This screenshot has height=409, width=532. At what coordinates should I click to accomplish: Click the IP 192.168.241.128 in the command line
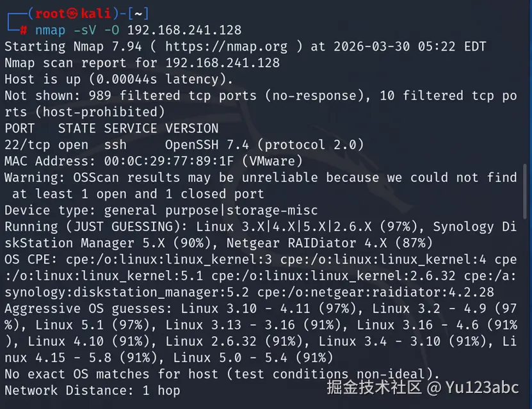pos(184,31)
